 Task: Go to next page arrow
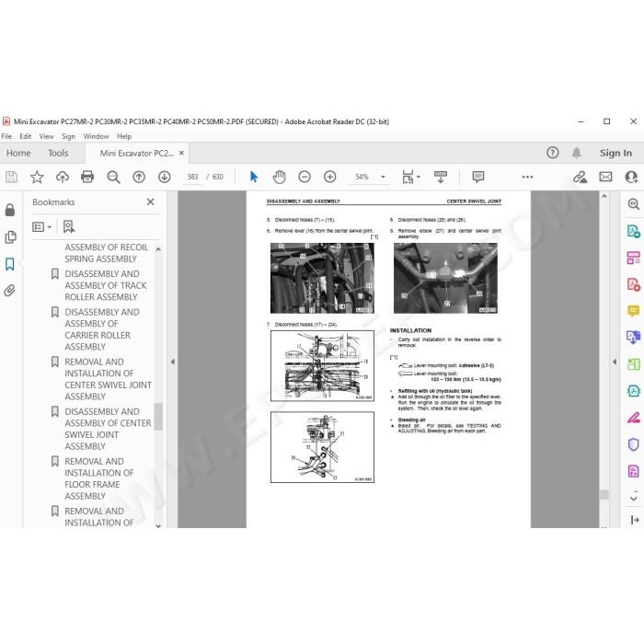[165, 177]
